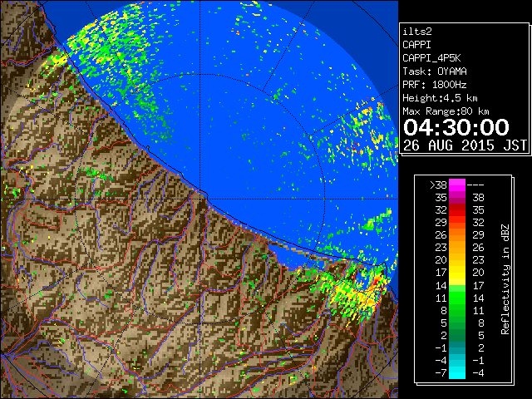Click the radar center point on the coastline
Screen dimensions: 532x399
(x=200, y=199)
